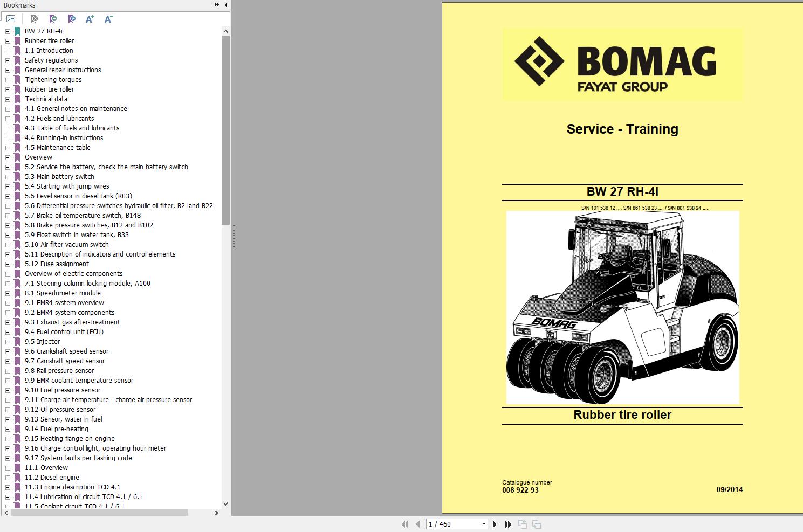Click the delete bookmark icon
This screenshot has width=803, height=532.
tap(34, 19)
